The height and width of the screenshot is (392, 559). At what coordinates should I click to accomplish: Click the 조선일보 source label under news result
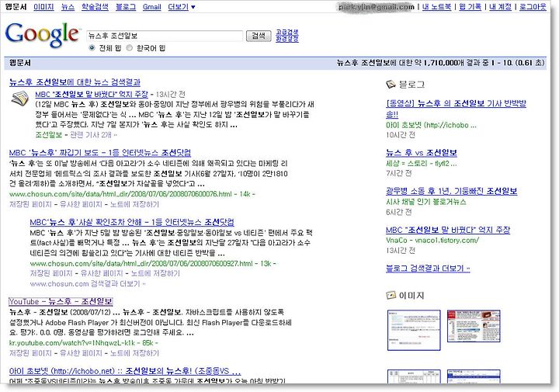(x=49, y=135)
